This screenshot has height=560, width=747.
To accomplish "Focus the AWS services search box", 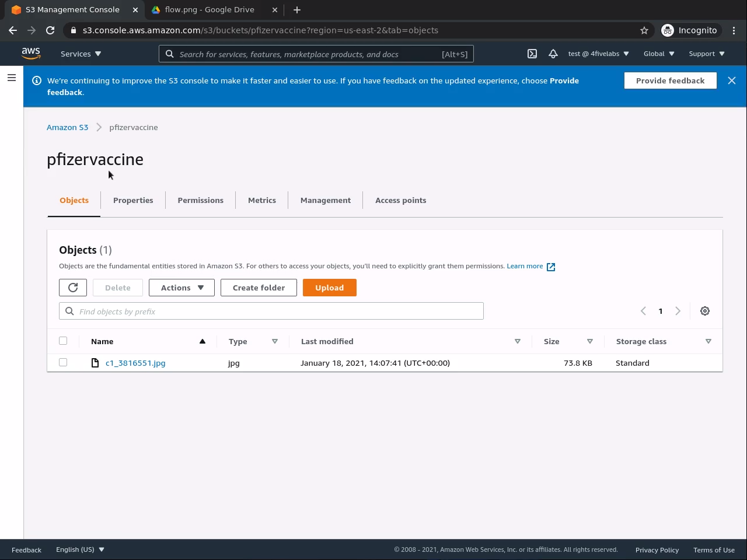I will (x=316, y=54).
